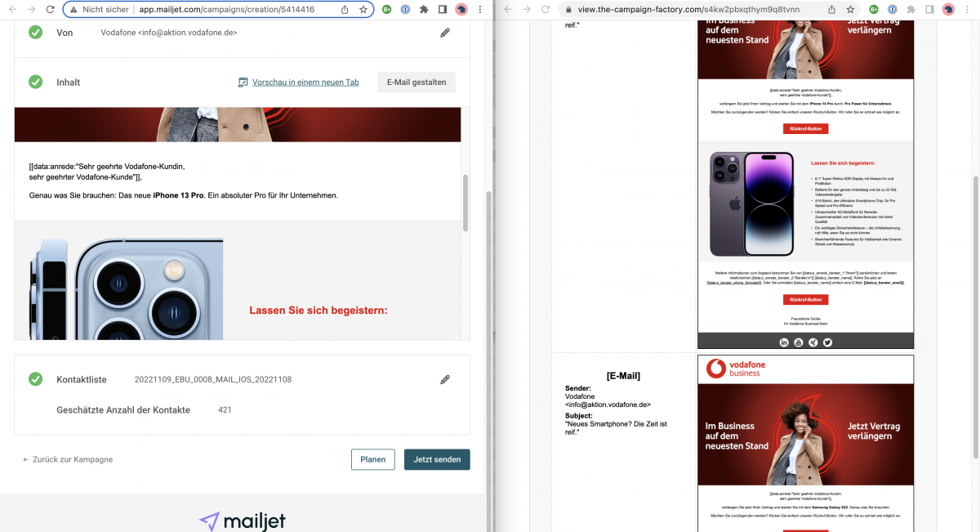Open the Chrome three-dot menu in Mailjet window

click(x=481, y=10)
